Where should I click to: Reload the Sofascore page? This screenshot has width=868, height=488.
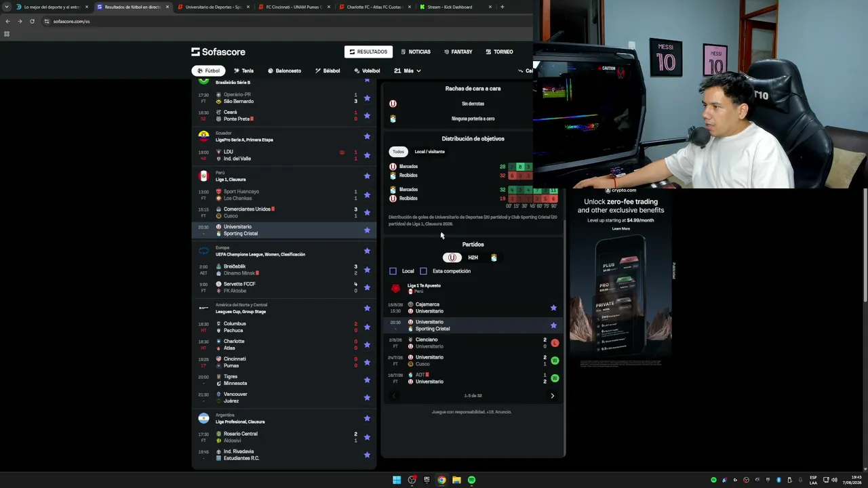point(32,21)
